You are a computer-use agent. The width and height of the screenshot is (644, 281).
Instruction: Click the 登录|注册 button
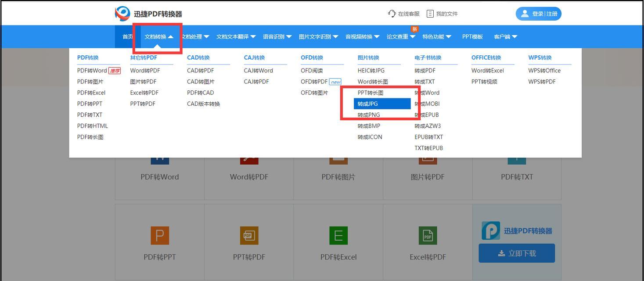538,14
